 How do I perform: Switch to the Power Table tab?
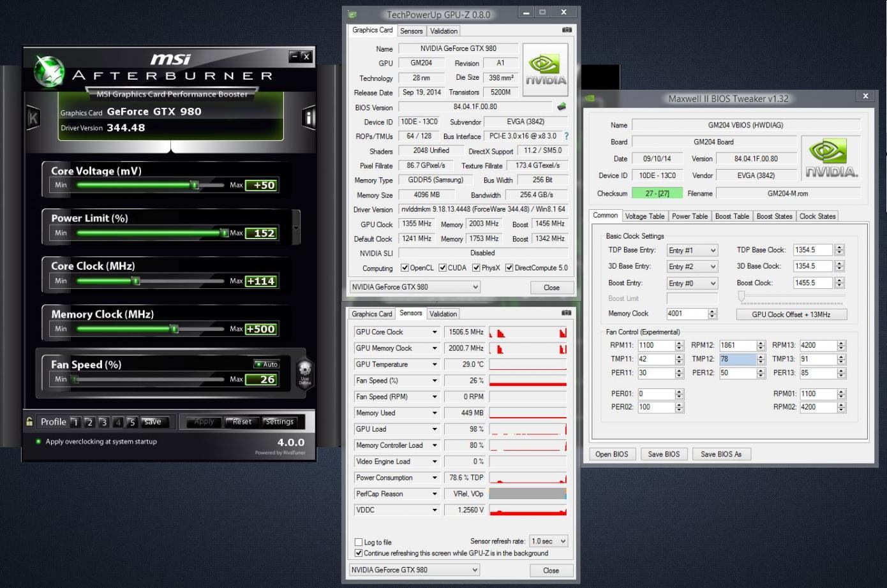pyautogui.click(x=690, y=216)
